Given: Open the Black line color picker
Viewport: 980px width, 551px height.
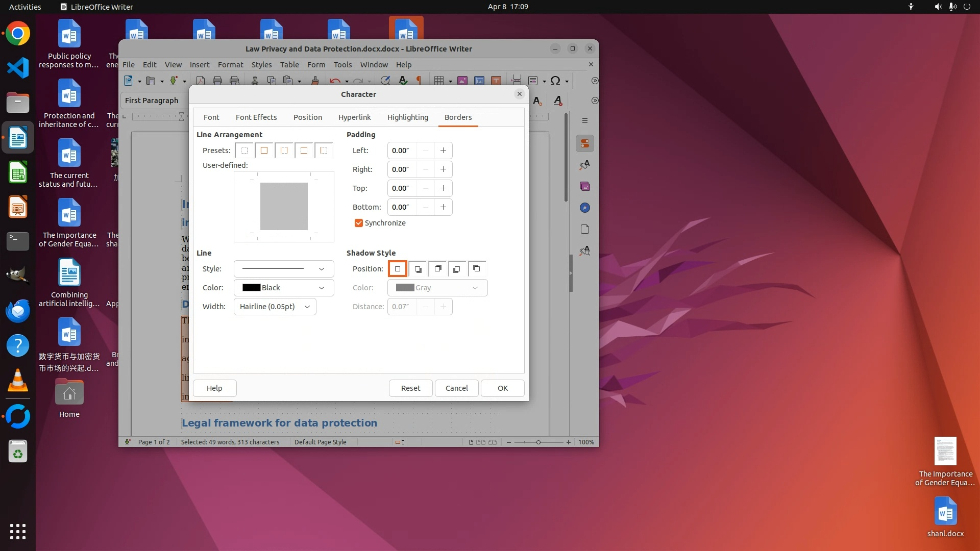Looking at the screenshot, I should click(284, 288).
